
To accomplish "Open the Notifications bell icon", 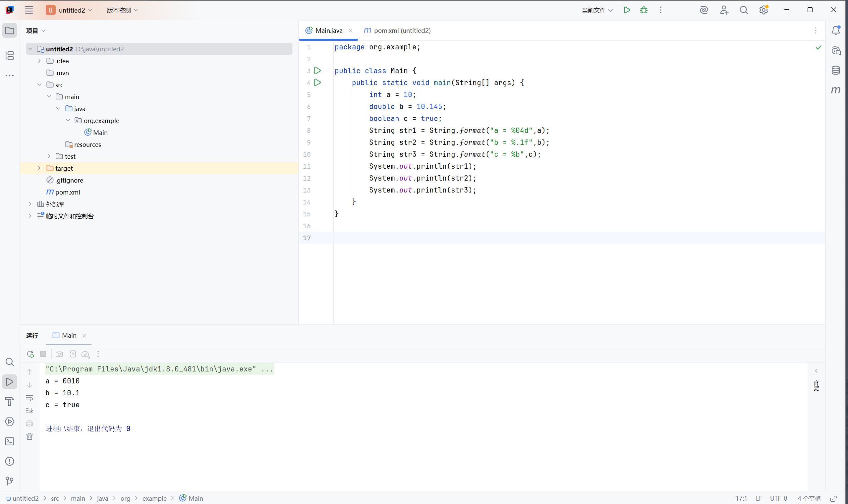I will 835,30.
